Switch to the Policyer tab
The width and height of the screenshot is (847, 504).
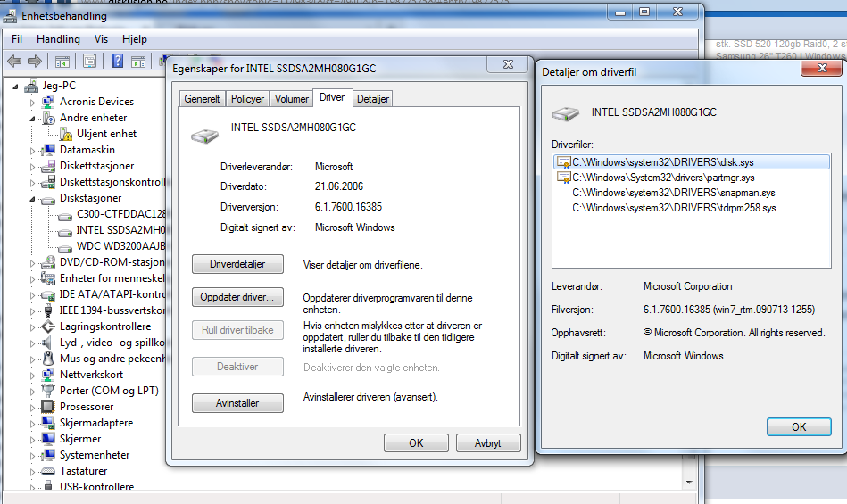pyautogui.click(x=247, y=99)
